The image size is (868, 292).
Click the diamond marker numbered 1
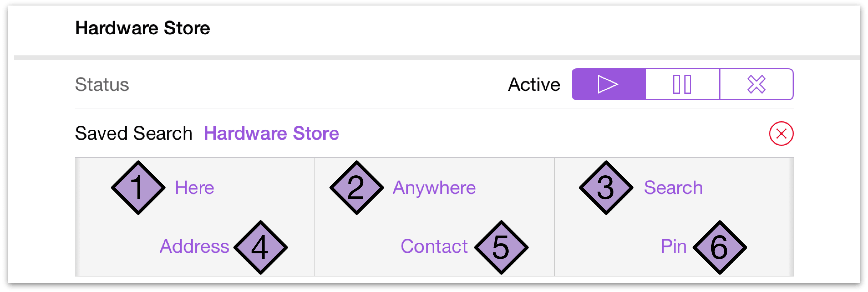pyautogui.click(x=138, y=188)
